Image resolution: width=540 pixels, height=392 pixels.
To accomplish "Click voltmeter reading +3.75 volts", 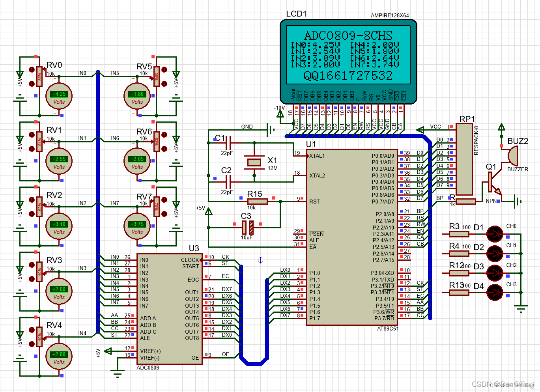I will pyautogui.click(x=137, y=226).
